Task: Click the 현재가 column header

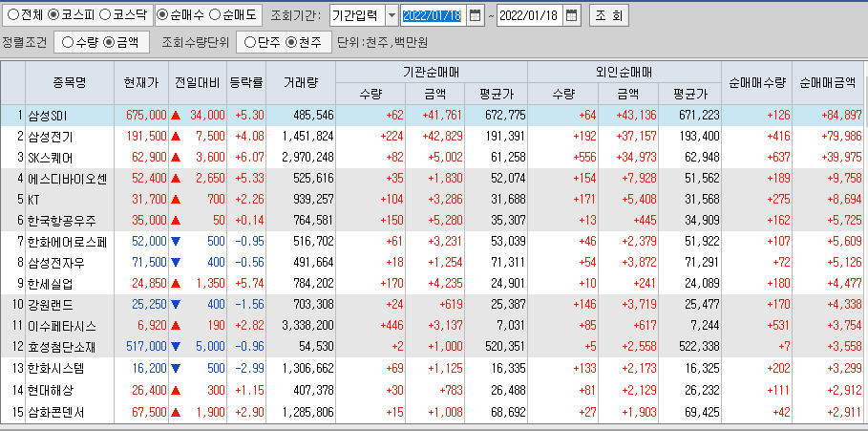Action: (141, 83)
